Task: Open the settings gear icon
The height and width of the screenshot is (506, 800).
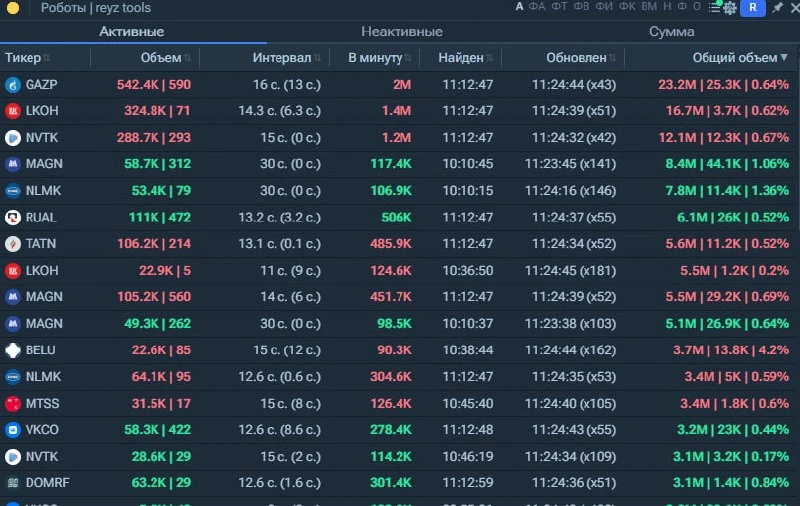Action: click(x=730, y=8)
